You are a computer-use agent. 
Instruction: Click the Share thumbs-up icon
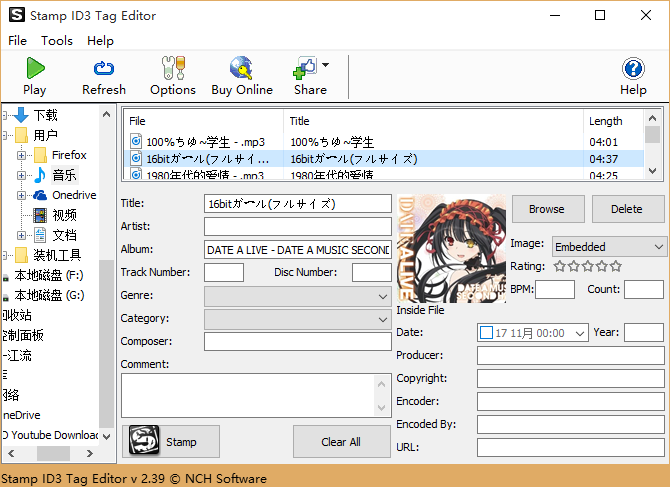(305, 69)
